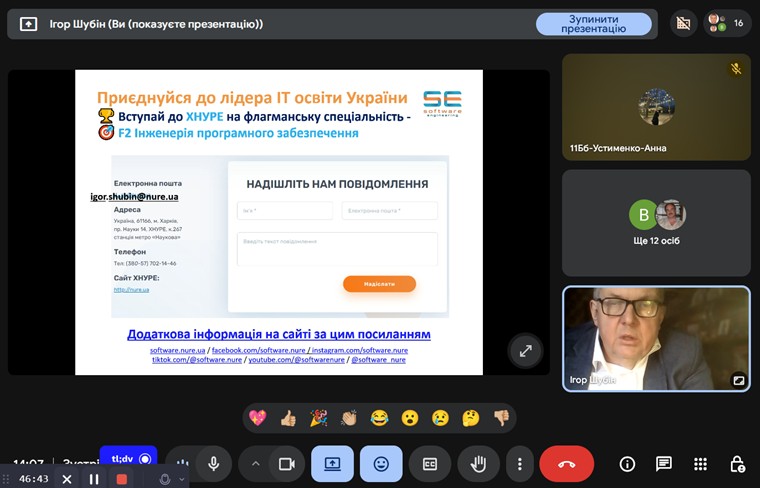The image size is (760, 488).
Task: Turn off the camera
Action: pyautogui.click(x=286, y=464)
